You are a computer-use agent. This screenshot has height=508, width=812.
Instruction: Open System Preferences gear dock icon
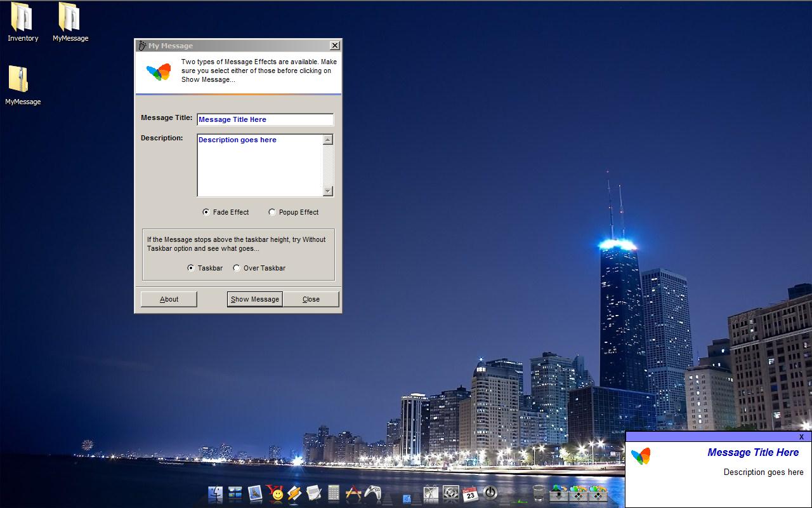[450, 493]
